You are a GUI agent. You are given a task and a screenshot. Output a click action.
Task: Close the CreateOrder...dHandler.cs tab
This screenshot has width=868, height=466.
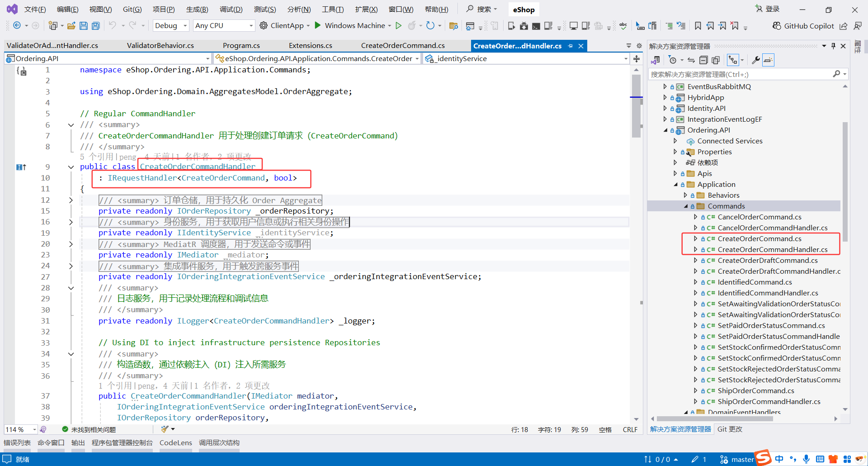[x=581, y=46]
